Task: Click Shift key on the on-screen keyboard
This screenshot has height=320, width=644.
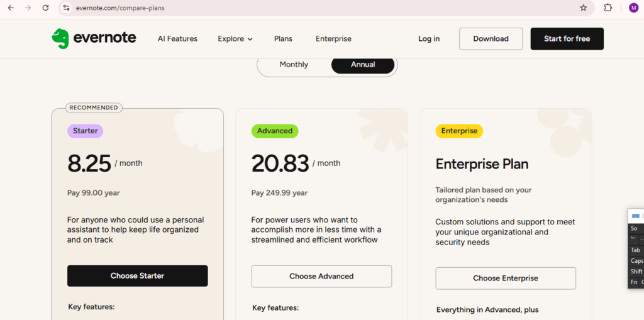Action: [x=636, y=272]
